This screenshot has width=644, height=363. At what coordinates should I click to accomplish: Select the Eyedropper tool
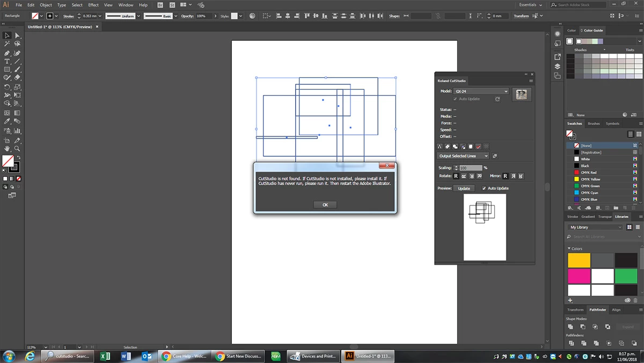pyautogui.click(x=7, y=122)
